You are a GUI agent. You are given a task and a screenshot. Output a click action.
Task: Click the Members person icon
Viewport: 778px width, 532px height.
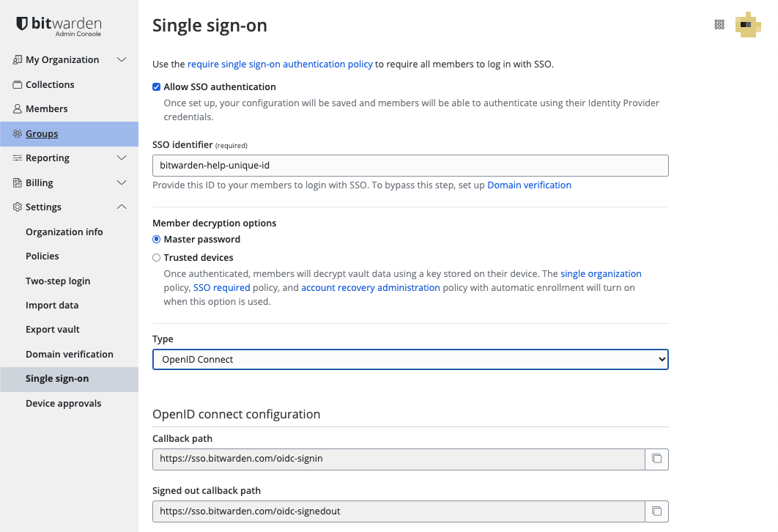point(18,108)
